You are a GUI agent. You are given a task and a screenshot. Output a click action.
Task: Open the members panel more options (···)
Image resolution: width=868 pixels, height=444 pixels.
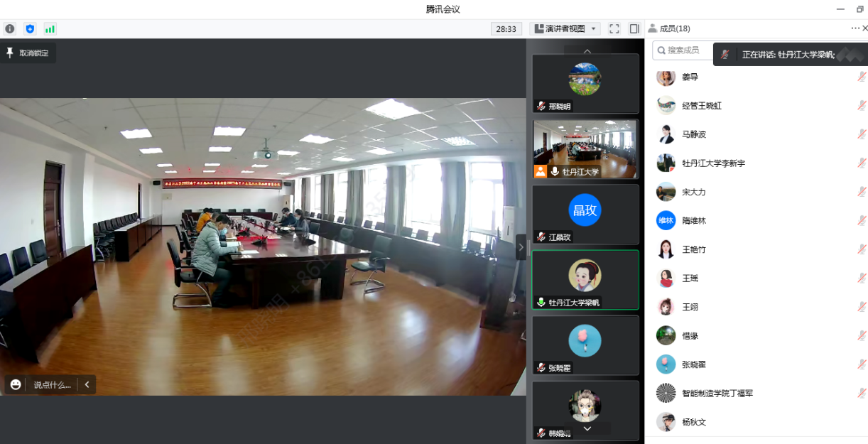pyautogui.click(x=855, y=28)
